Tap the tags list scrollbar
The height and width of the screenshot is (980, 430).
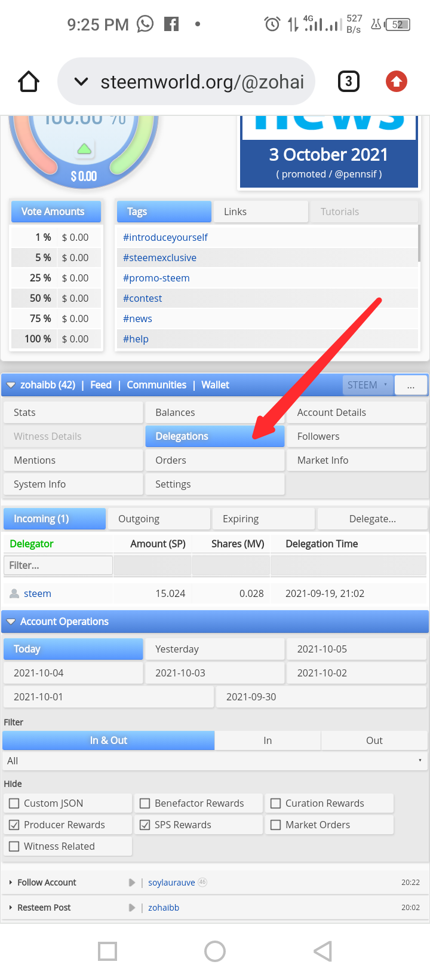point(419,243)
